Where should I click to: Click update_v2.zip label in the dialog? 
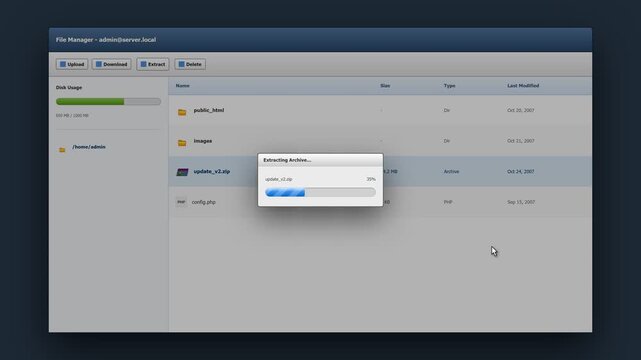pyautogui.click(x=278, y=179)
